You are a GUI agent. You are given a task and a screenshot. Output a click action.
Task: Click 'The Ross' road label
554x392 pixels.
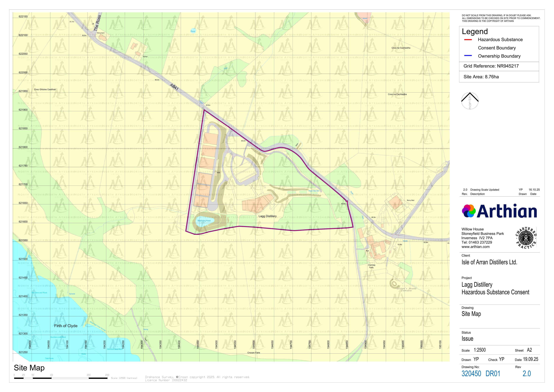point(98,23)
